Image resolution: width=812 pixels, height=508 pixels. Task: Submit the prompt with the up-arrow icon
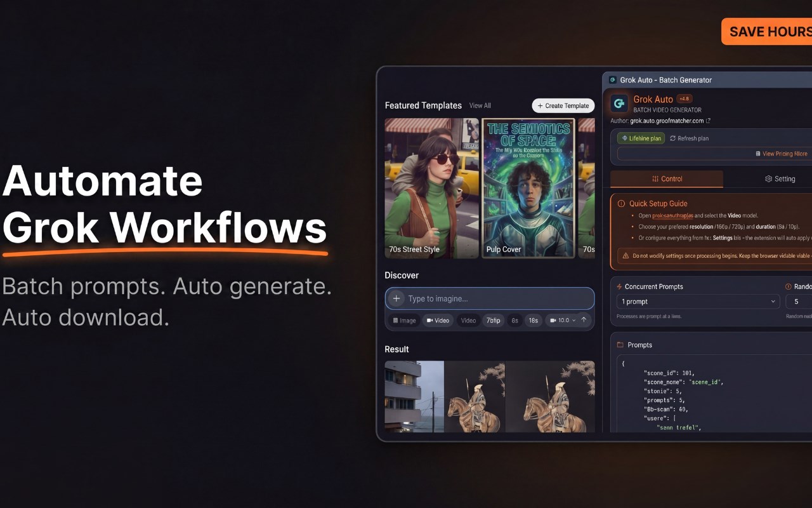pos(584,320)
